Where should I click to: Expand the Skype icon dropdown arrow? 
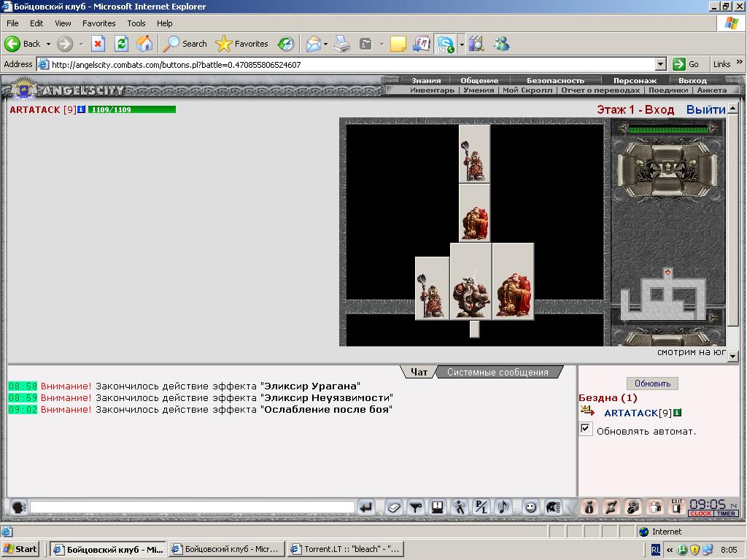[462, 44]
